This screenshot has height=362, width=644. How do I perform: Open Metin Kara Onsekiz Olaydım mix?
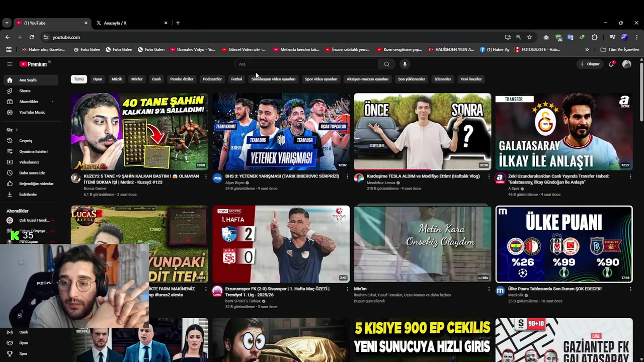tap(422, 244)
